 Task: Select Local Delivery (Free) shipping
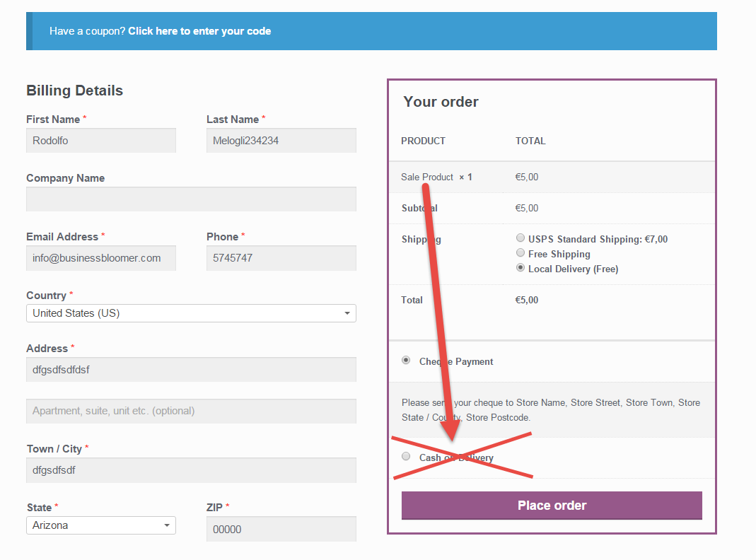point(521,268)
